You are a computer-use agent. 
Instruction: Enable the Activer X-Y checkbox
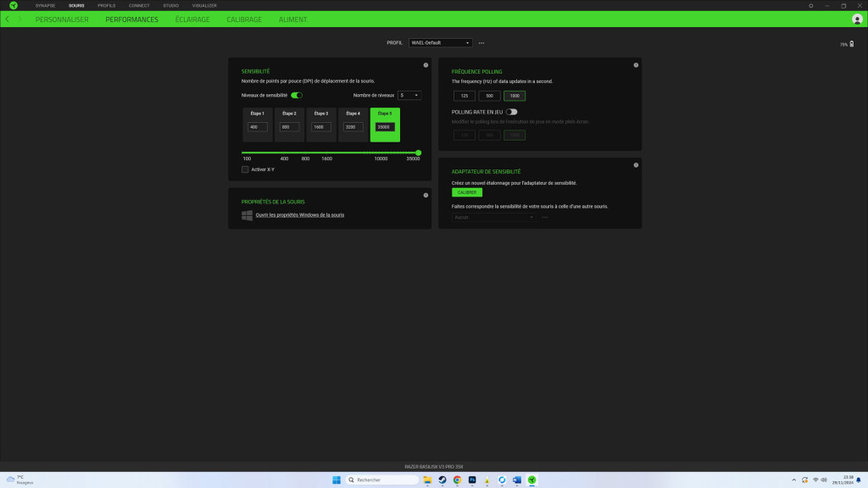[245, 169]
